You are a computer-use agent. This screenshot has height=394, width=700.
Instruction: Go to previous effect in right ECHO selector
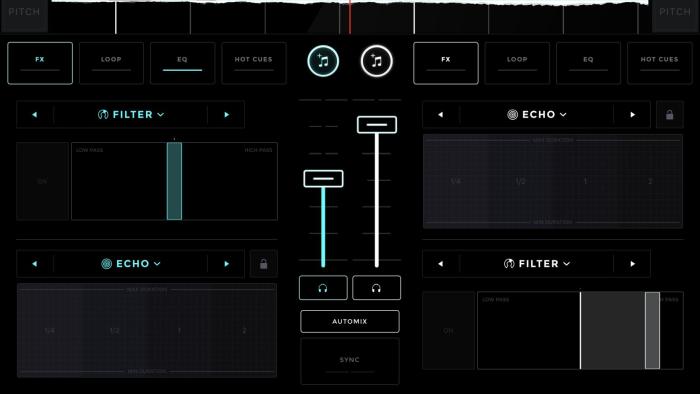[441, 115]
